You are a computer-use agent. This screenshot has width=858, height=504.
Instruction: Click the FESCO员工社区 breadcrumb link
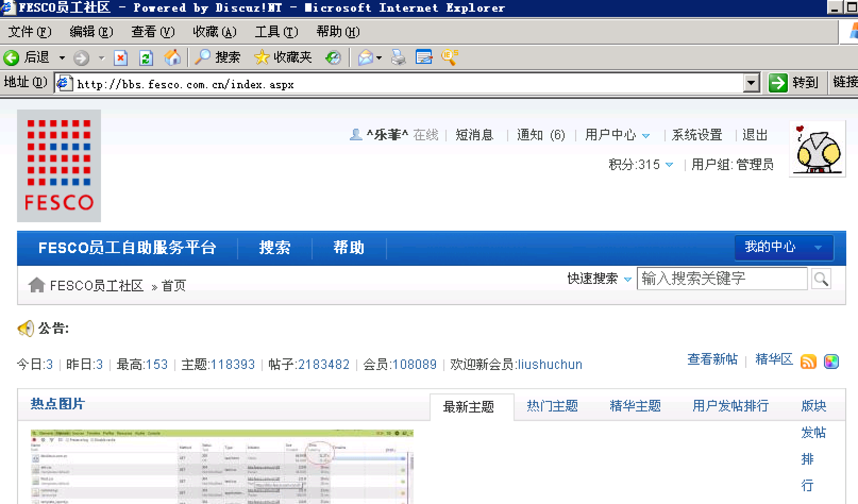(x=97, y=286)
